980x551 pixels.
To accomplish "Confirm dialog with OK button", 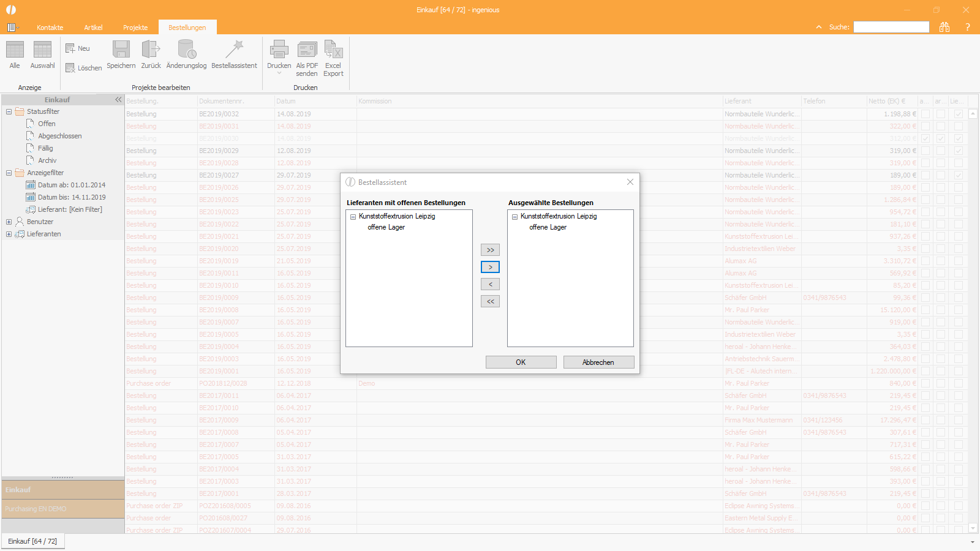I will click(x=521, y=362).
